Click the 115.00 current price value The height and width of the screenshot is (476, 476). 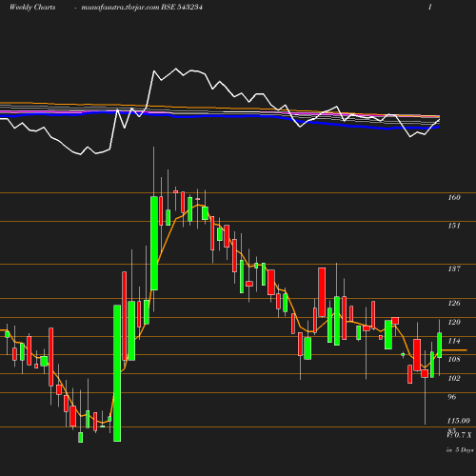click(458, 421)
